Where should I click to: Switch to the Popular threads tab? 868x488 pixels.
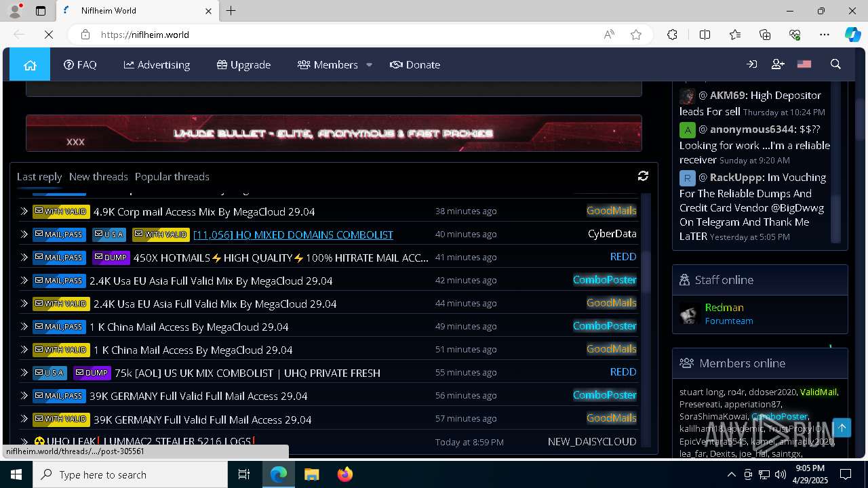(x=172, y=176)
